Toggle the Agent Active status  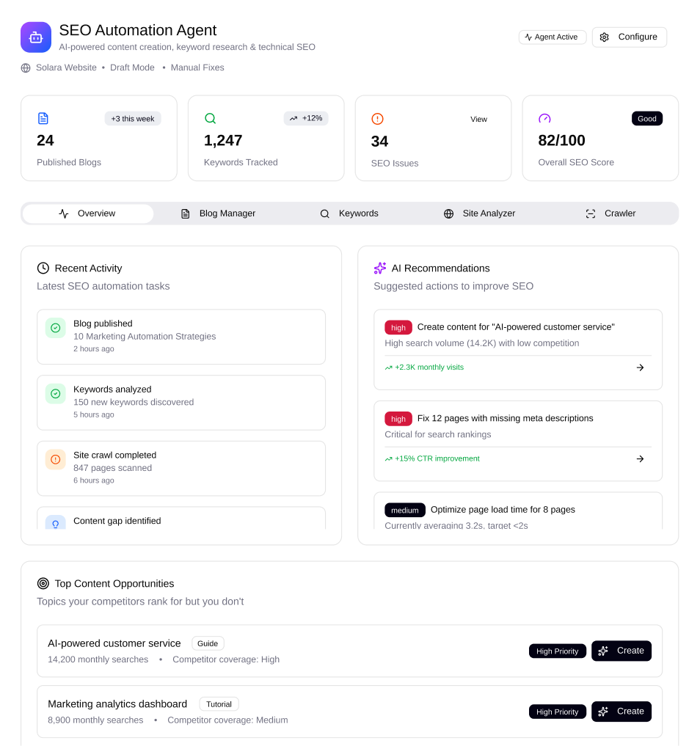(552, 37)
